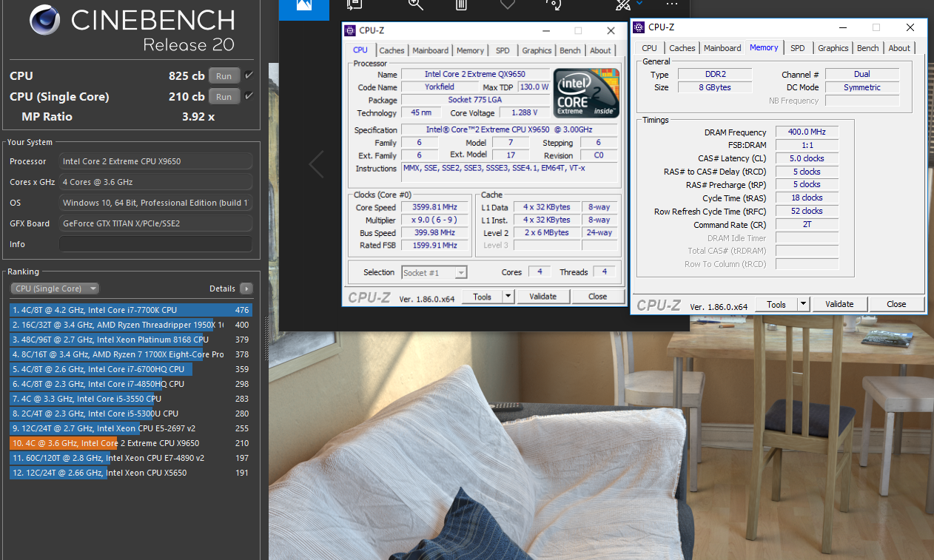This screenshot has width=934, height=560.
Task: Toggle the checkbox beside CPU Run
Action: [x=249, y=75]
